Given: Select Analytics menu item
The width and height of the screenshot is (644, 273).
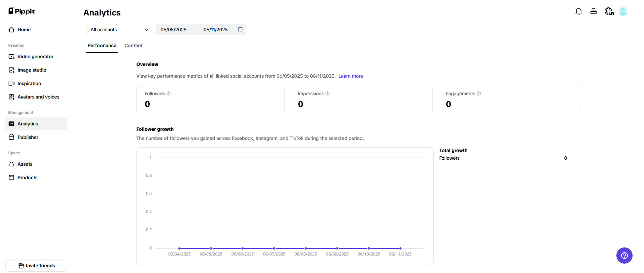Looking at the screenshot, I should (36, 124).
